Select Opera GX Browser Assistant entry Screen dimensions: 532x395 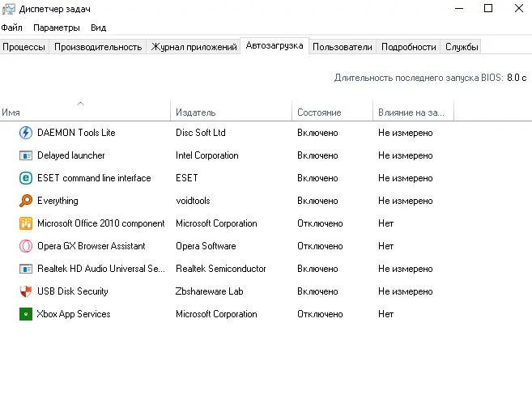pyautogui.click(x=92, y=246)
